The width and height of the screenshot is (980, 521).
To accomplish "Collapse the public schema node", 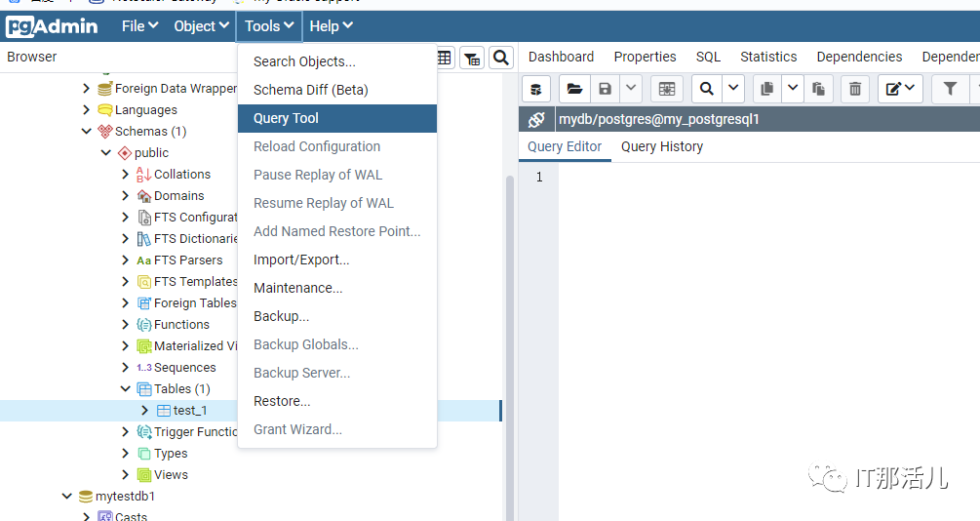I will pos(106,153).
